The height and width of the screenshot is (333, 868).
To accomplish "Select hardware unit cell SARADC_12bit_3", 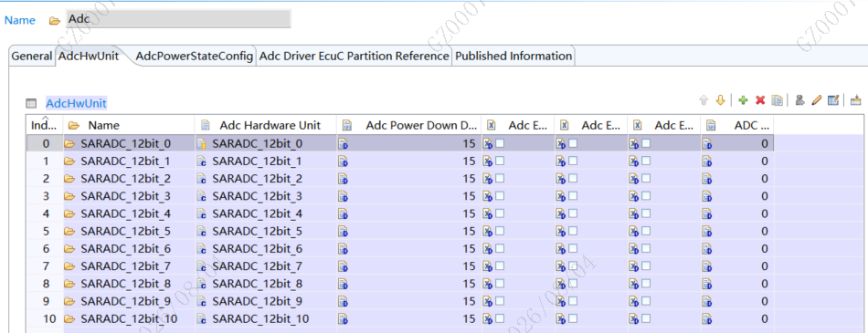I will (266, 196).
